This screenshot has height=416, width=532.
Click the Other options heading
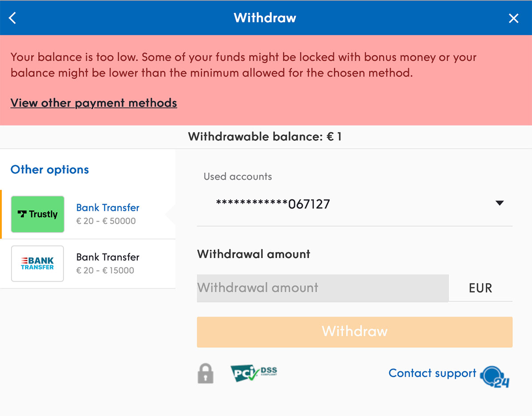(50, 170)
